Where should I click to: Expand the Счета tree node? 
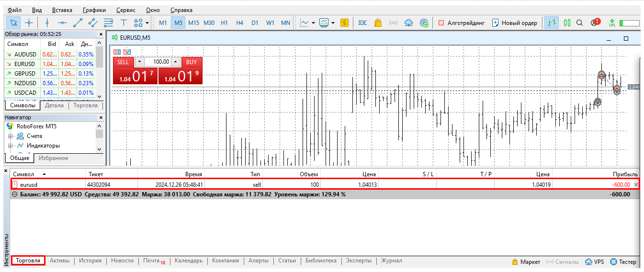10,136
